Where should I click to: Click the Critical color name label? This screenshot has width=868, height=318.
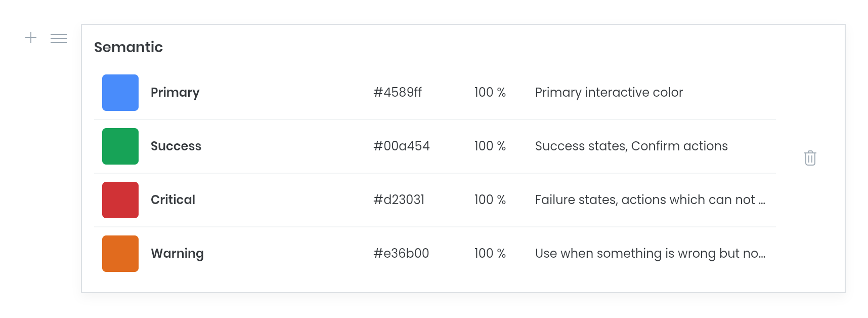tap(172, 200)
